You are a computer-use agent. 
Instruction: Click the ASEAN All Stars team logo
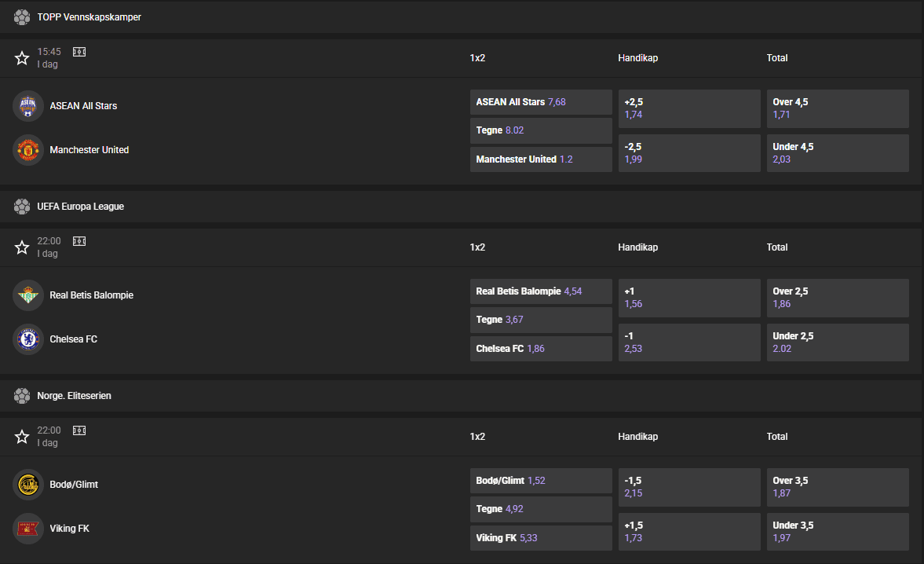[27, 106]
